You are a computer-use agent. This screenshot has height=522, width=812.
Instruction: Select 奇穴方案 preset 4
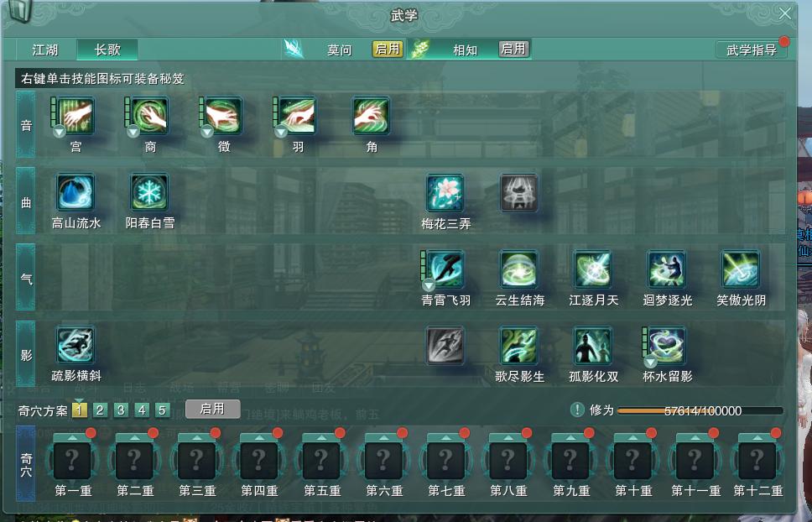click(x=142, y=410)
